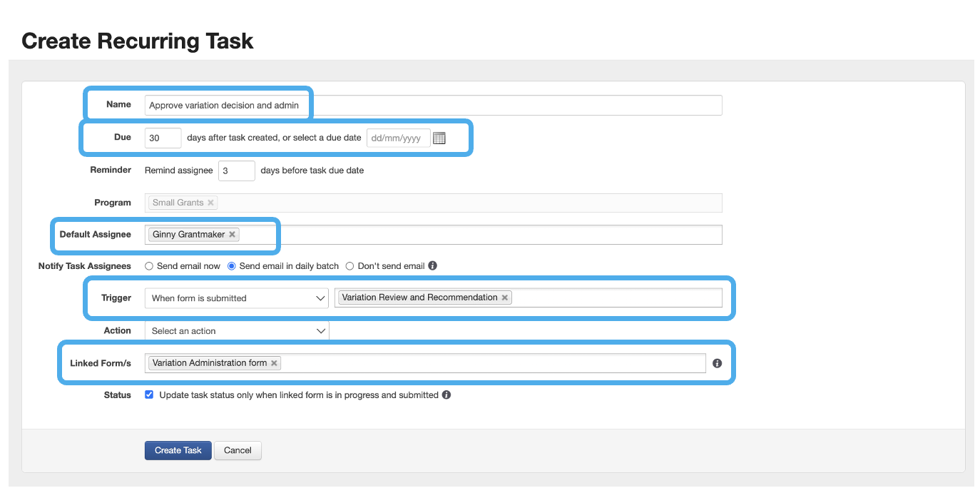Expand the Select an action dropdown
Viewport: 980px width, 498px height.
(x=236, y=331)
